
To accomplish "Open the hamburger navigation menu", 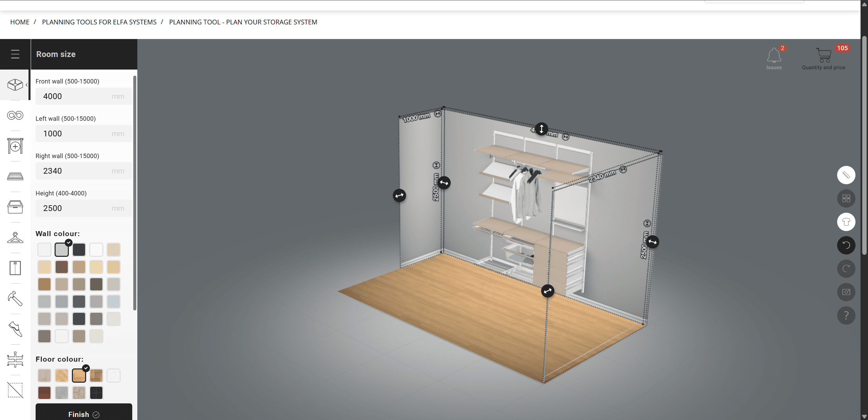I will coord(15,54).
